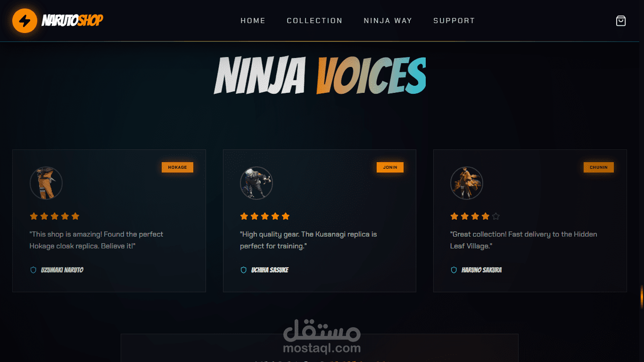Select Sakura's round avatar thumbnail
The width and height of the screenshot is (644, 362).
467,183
